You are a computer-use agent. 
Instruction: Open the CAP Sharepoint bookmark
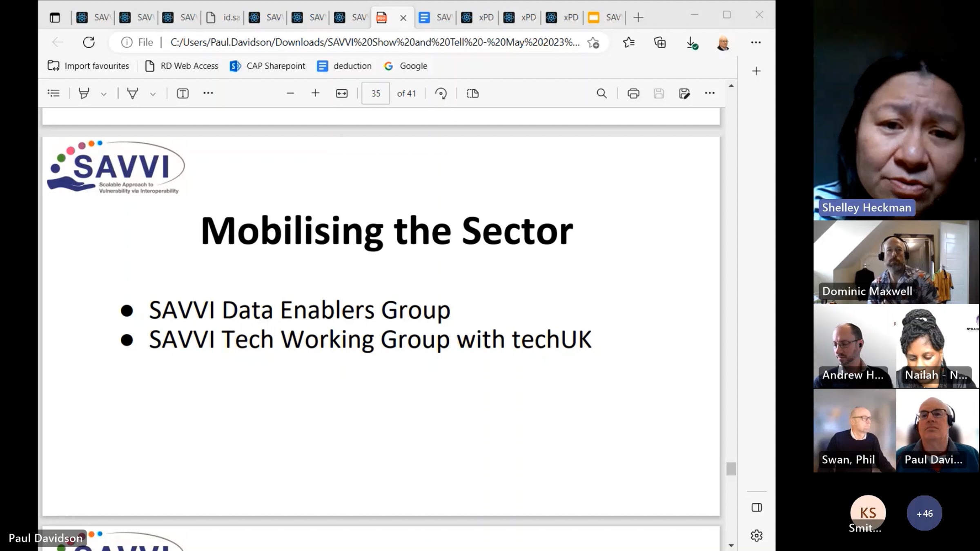click(x=267, y=66)
